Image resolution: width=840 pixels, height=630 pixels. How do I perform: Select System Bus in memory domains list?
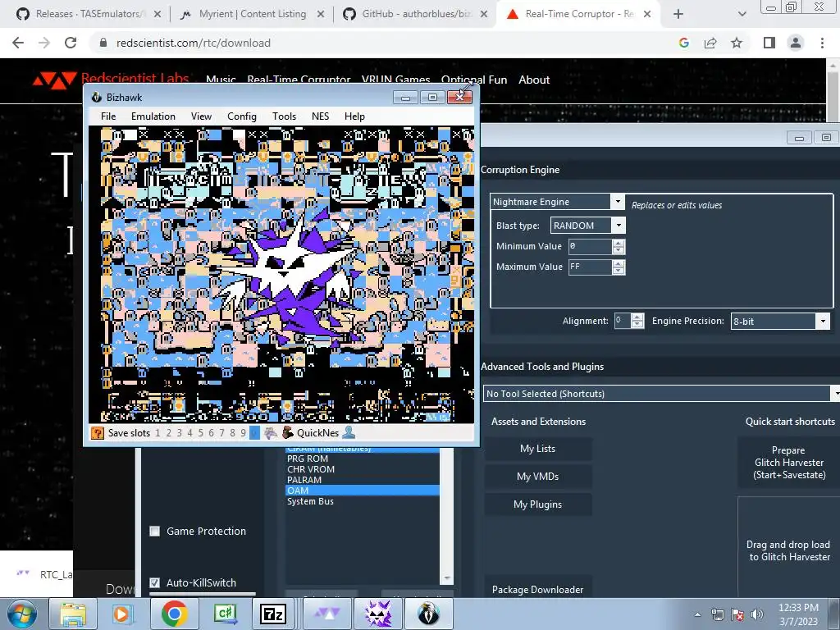(363, 501)
